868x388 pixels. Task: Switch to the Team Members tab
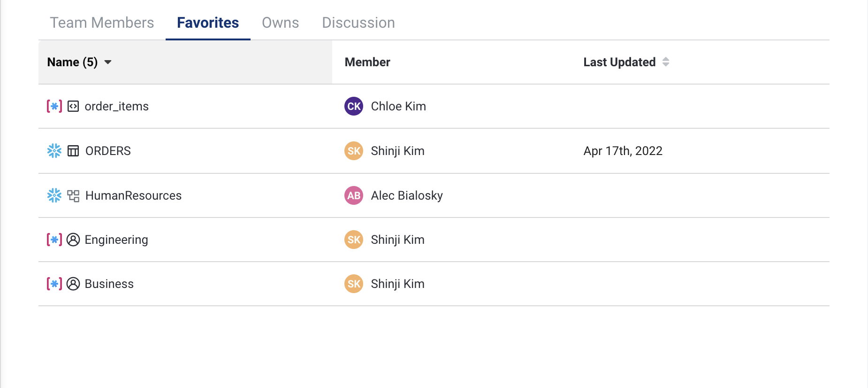pos(102,23)
